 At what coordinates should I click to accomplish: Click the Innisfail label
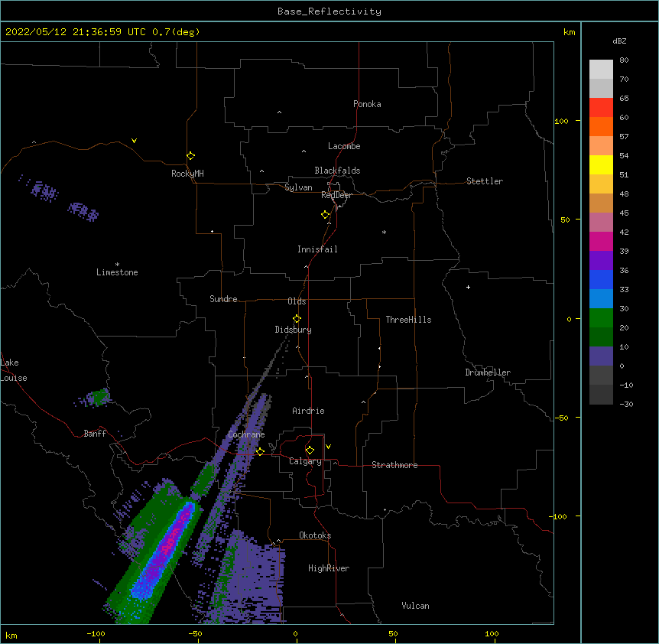point(317,249)
